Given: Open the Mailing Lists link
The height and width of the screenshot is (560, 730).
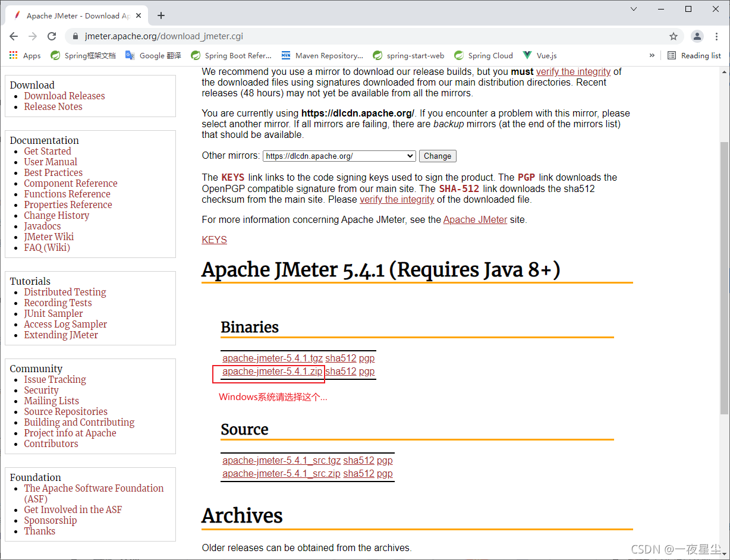Looking at the screenshot, I should click(x=51, y=401).
